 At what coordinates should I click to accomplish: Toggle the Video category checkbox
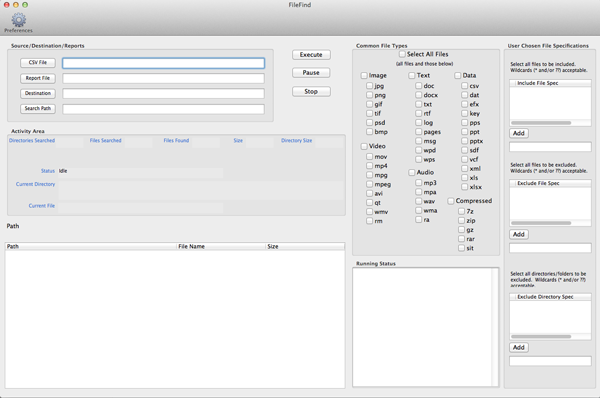click(x=364, y=146)
